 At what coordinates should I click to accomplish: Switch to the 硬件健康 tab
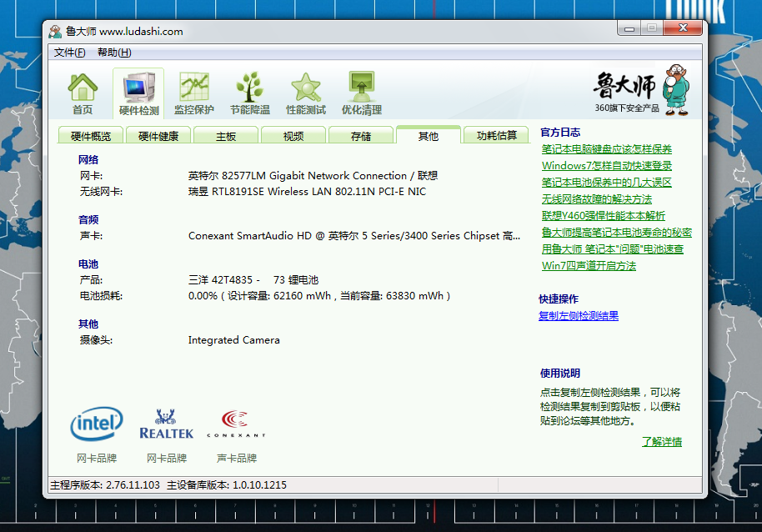tap(158, 136)
